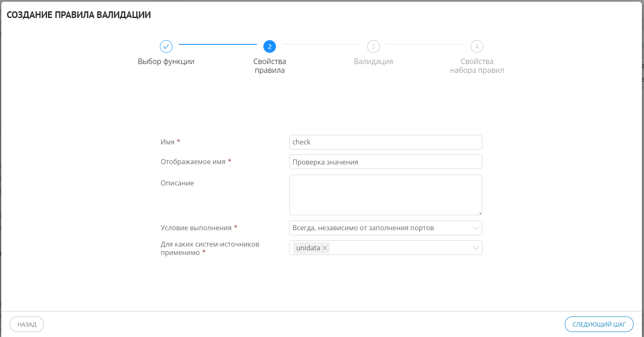Click the completed checkmark for Выбор функции step
Screen dimensions: 644x337
click(x=166, y=46)
